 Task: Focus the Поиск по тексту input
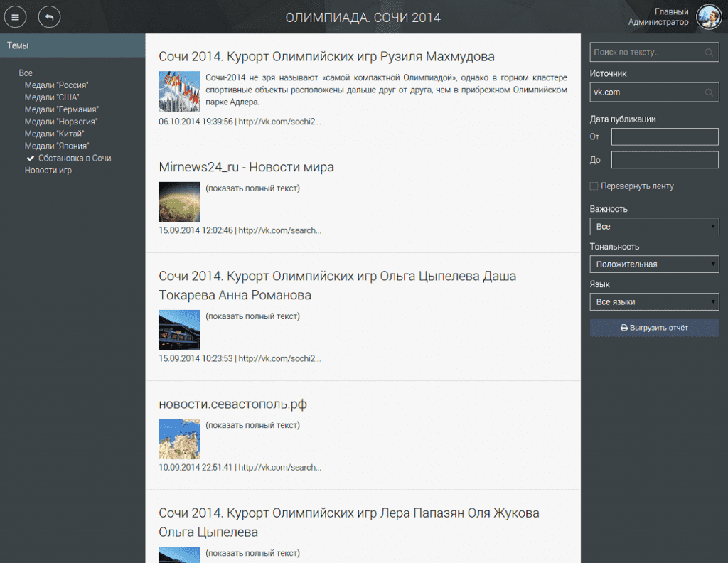[x=654, y=53]
